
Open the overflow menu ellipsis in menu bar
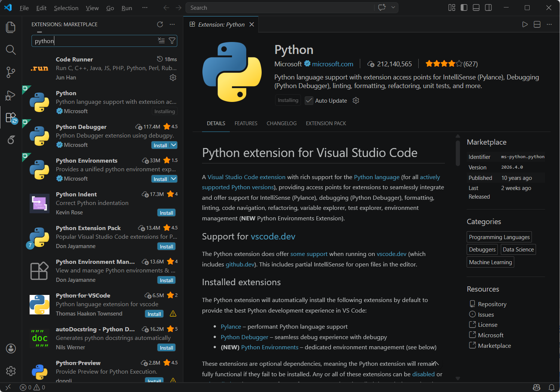coord(145,8)
